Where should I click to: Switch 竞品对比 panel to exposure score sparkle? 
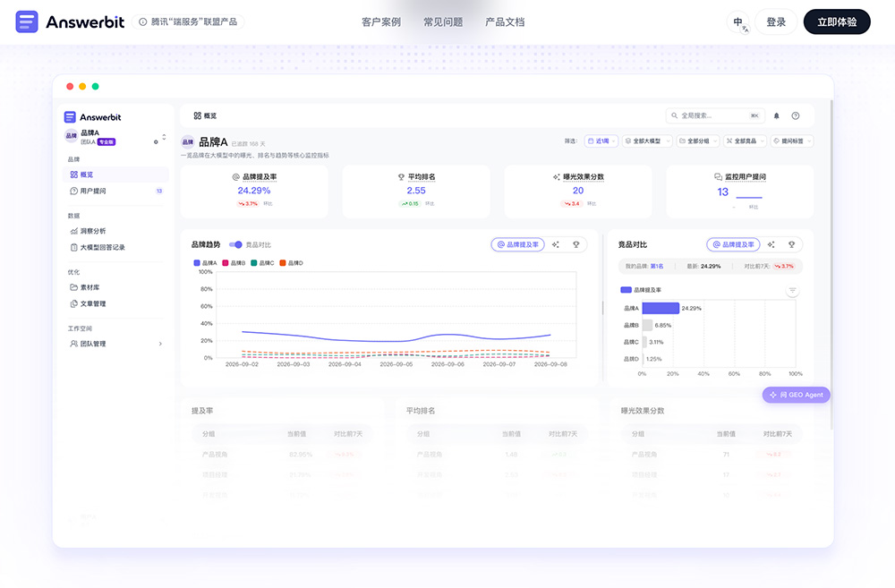[x=771, y=244]
